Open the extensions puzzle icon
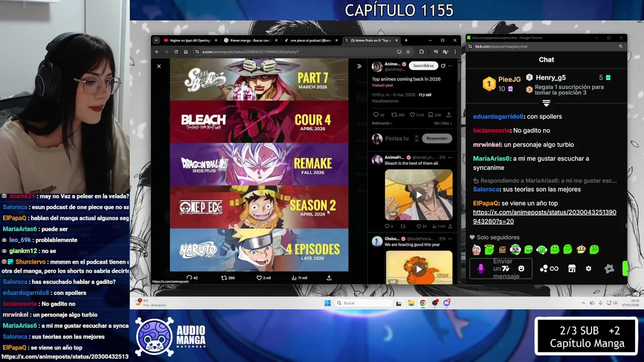 422,52
